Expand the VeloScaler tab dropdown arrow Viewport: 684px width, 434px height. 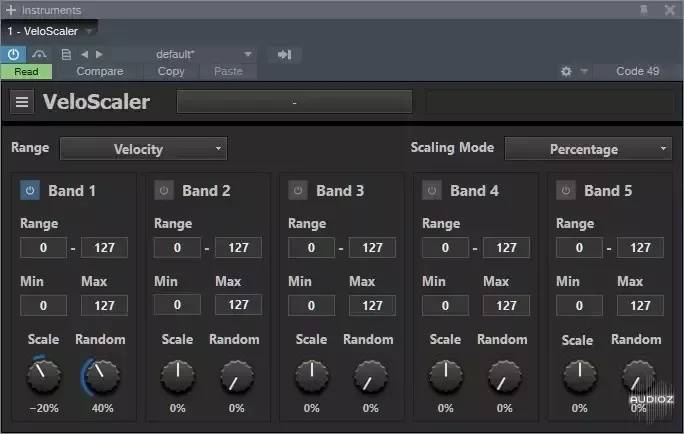pos(89,31)
